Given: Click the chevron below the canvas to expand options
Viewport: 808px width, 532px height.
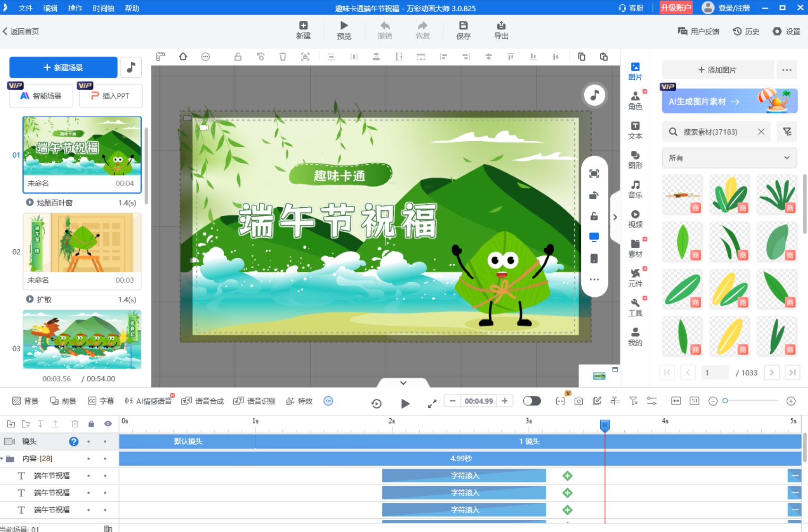Looking at the screenshot, I should (404, 382).
